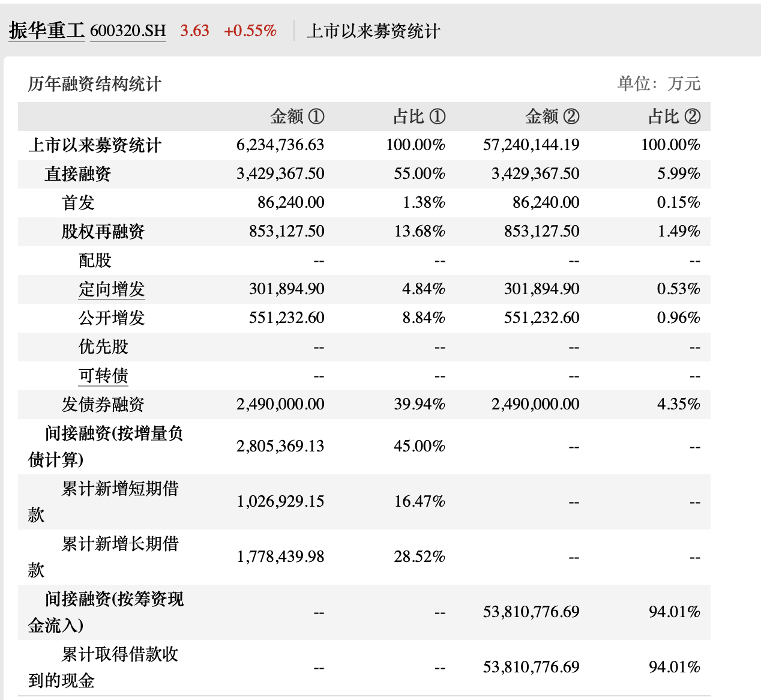The width and height of the screenshot is (761, 700).
Task: Select the 上市以来募资统计 row label
Action: coord(95,145)
